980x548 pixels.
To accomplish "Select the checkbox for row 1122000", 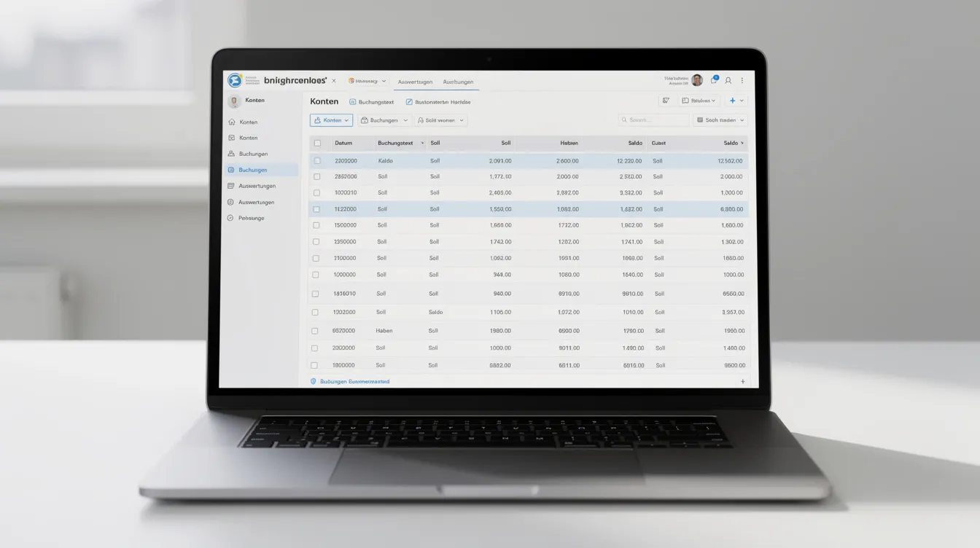I will (x=316, y=209).
